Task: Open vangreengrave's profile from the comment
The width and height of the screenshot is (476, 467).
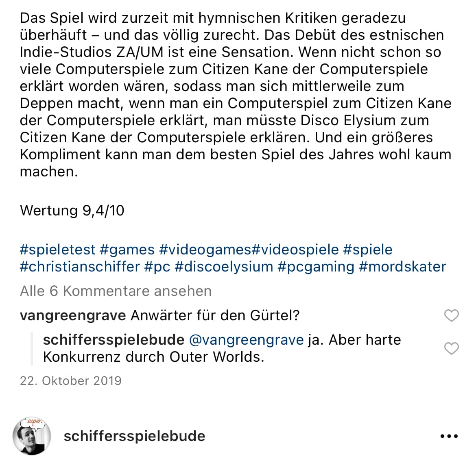Action: pyautogui.click(x=73, y=315)
